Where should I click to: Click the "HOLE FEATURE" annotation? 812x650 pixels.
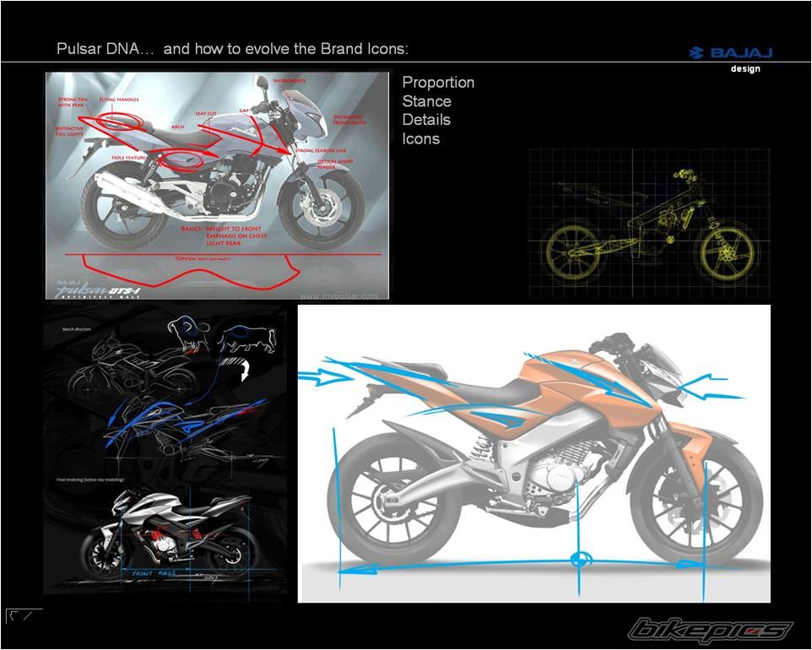[129, 157]
